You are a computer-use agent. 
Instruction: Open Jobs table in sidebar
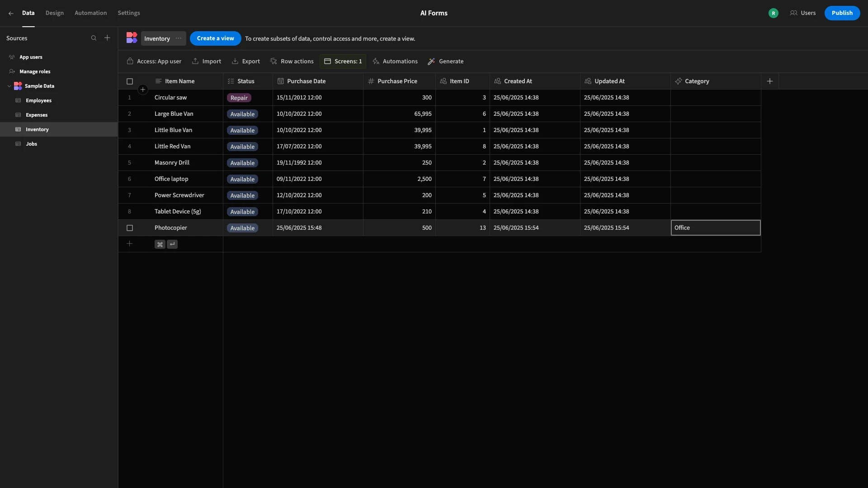(59, 144)
